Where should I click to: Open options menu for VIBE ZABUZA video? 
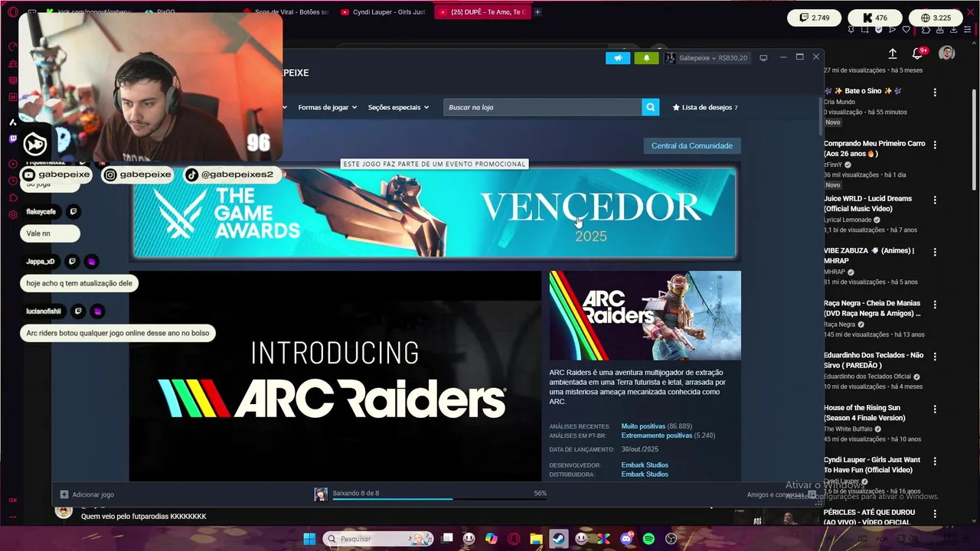tap(935, 252)
